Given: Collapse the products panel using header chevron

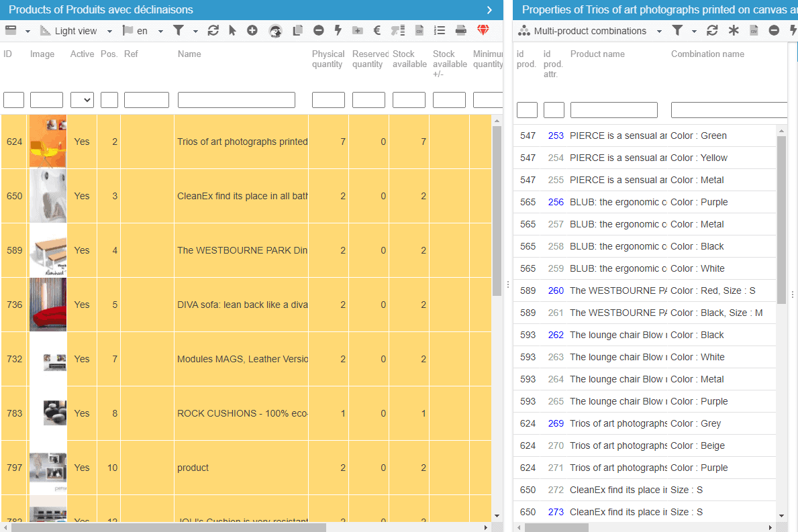Looking at the screenshot, I should click(489, 10).
